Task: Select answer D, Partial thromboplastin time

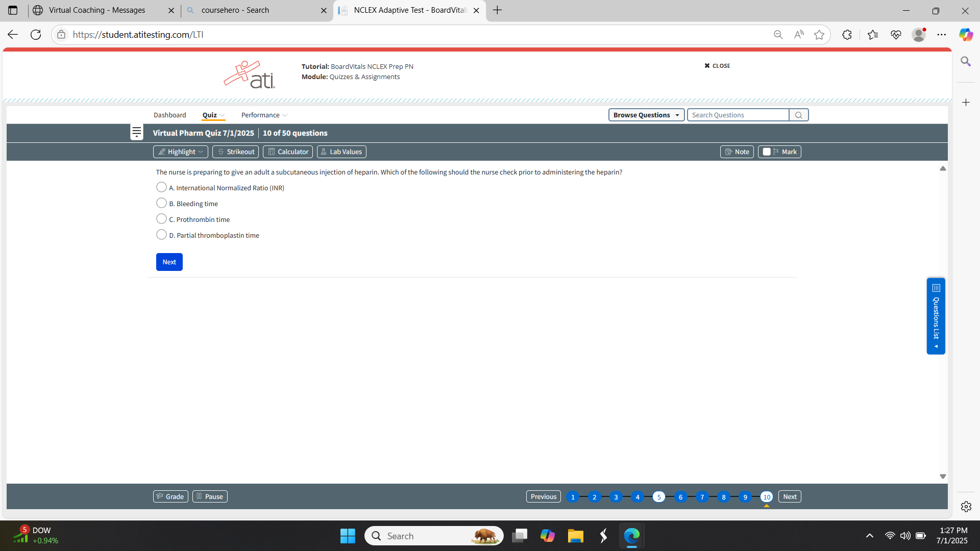Action: point(161,235)
